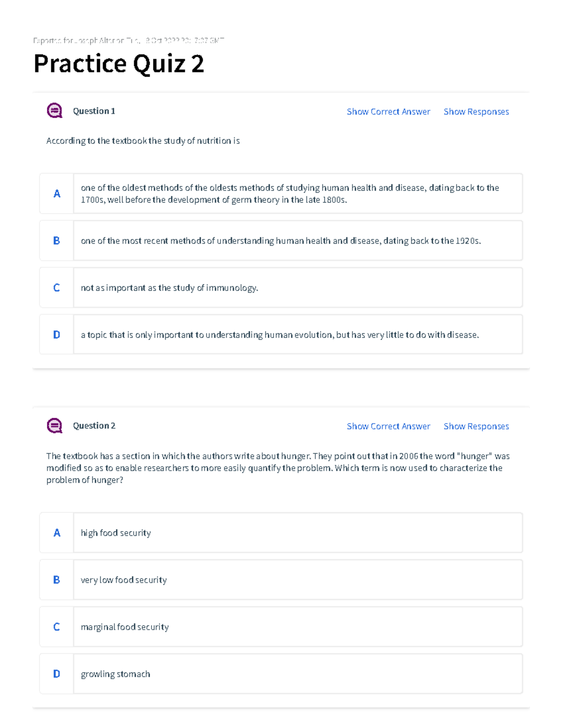Pick 'marginal food security' option
The width and height of the screenshot is (563, 728).
[x=281, y=627]
